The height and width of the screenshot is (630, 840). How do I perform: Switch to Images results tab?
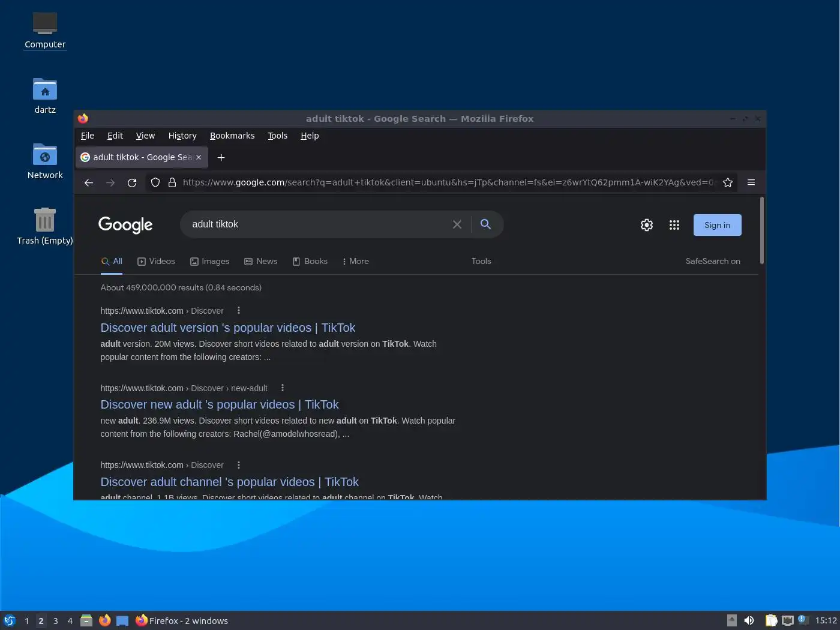point(209,262)
